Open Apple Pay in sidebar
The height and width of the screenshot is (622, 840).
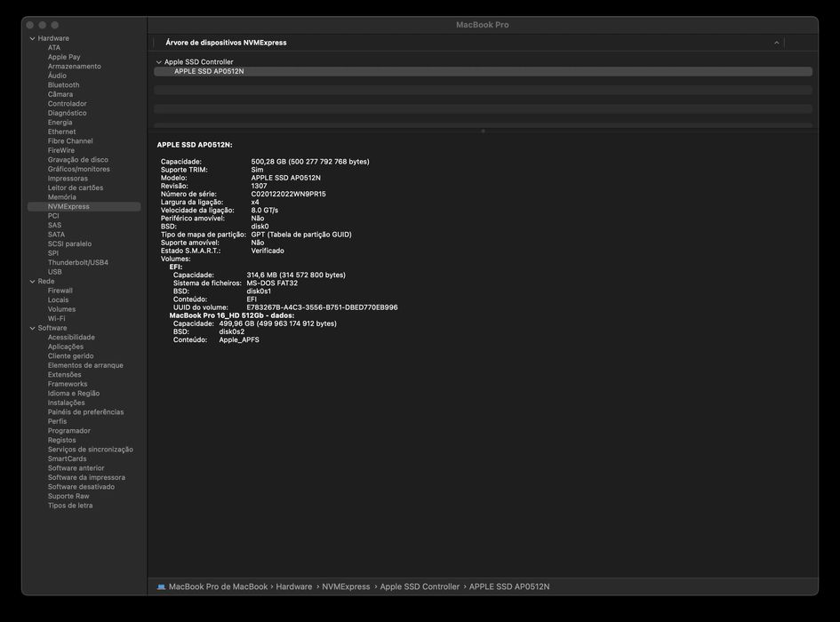(64, 57)
